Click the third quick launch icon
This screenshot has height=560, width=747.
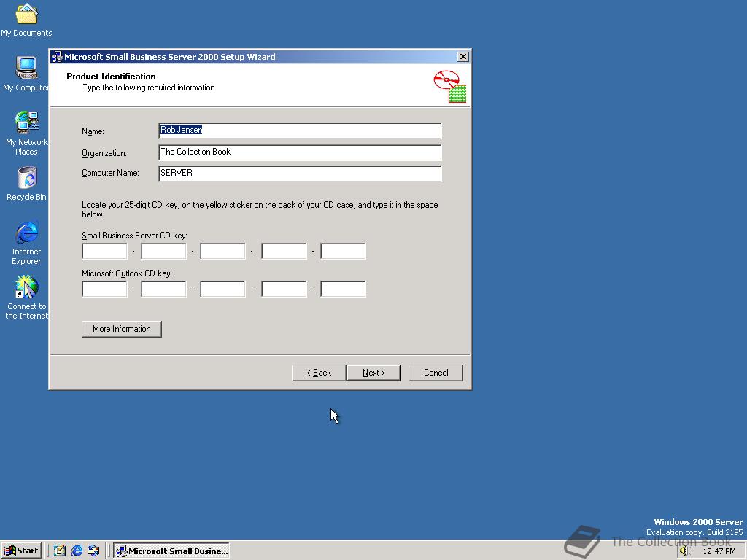(93, 551)
